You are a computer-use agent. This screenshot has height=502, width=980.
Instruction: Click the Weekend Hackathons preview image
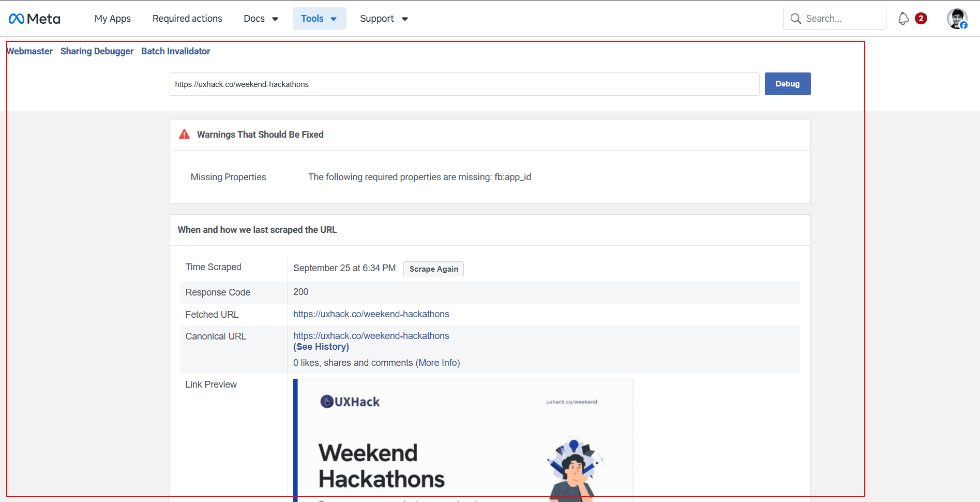pos(463,440)
